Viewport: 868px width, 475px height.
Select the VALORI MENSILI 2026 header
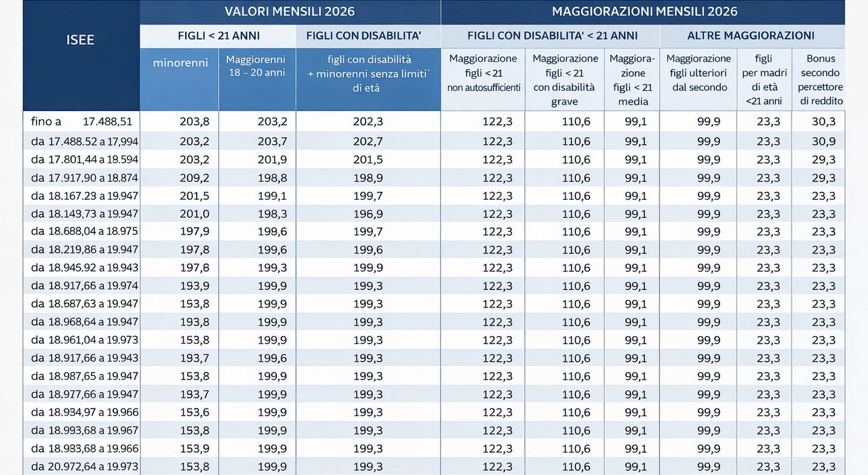coord(290,12)
